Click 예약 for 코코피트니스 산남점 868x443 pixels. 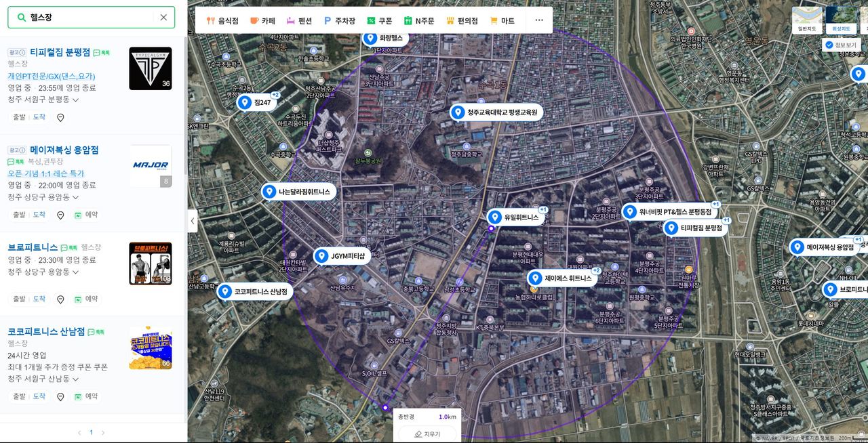click(86, 396)
